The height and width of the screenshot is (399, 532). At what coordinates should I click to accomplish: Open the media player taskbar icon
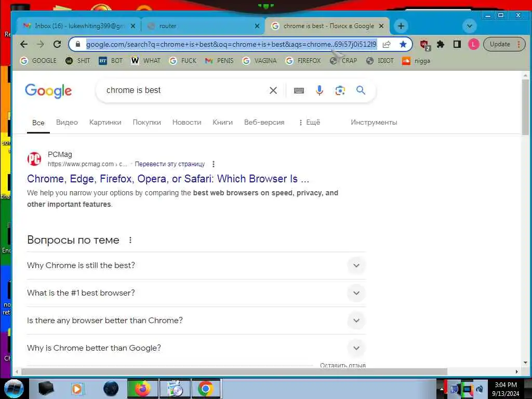click(77, 389)
